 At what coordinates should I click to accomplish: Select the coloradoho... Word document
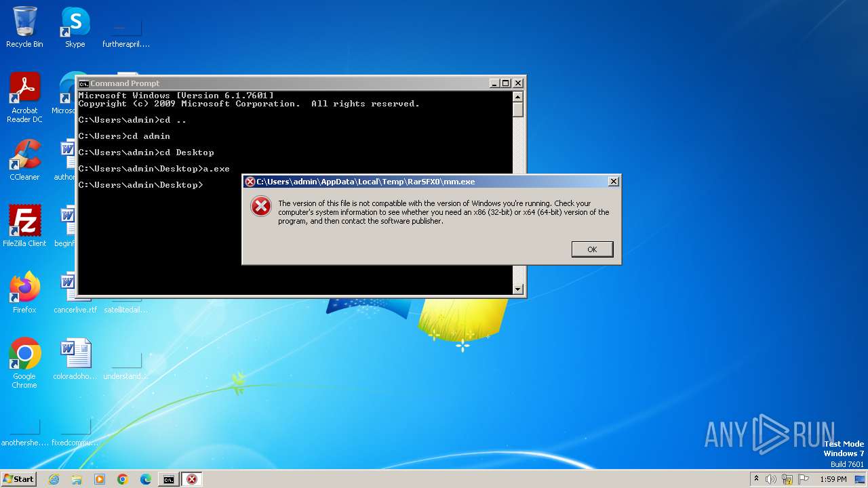click(75, 359)
